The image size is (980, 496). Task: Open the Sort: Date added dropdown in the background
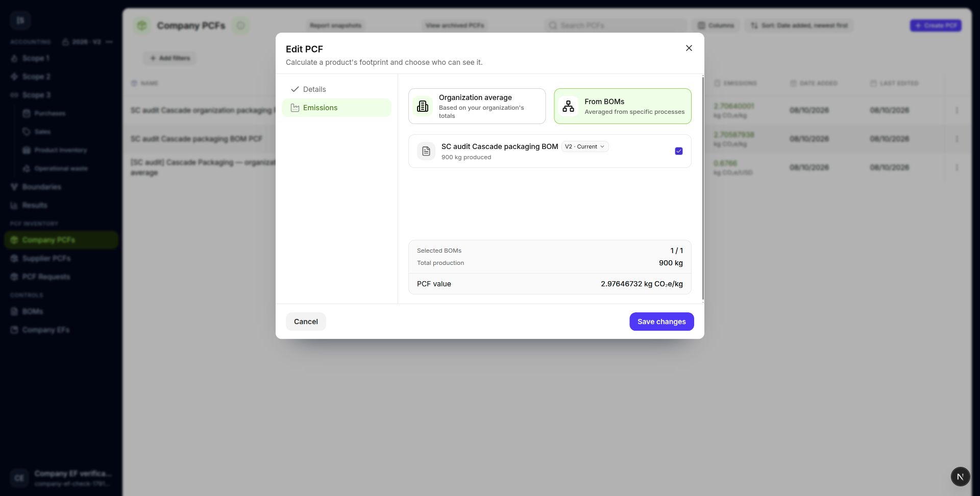tap(799, 26)
